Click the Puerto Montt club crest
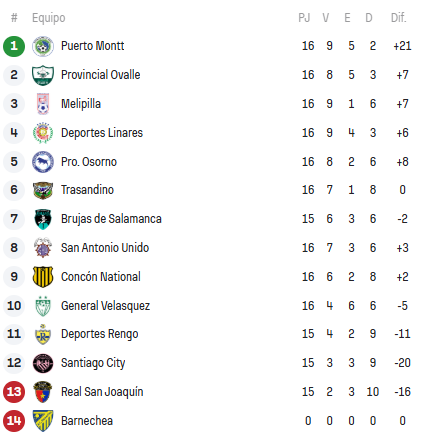 tap(43, 46)
